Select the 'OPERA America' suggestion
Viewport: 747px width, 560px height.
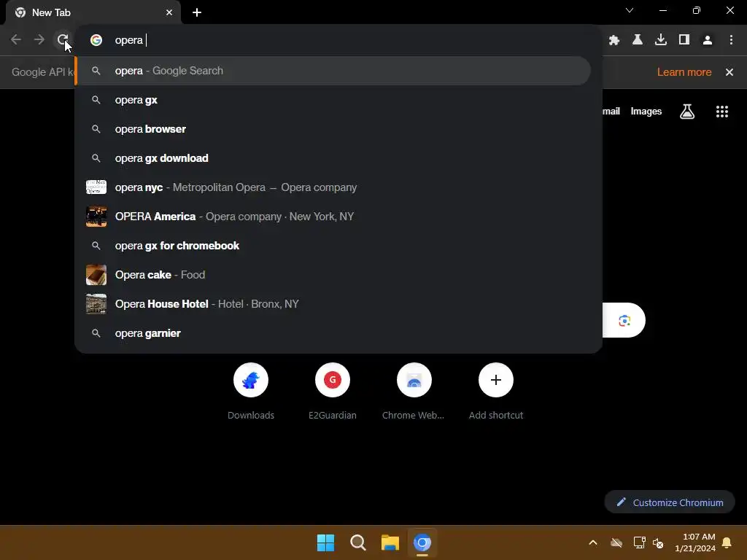[x=333, y=217]
